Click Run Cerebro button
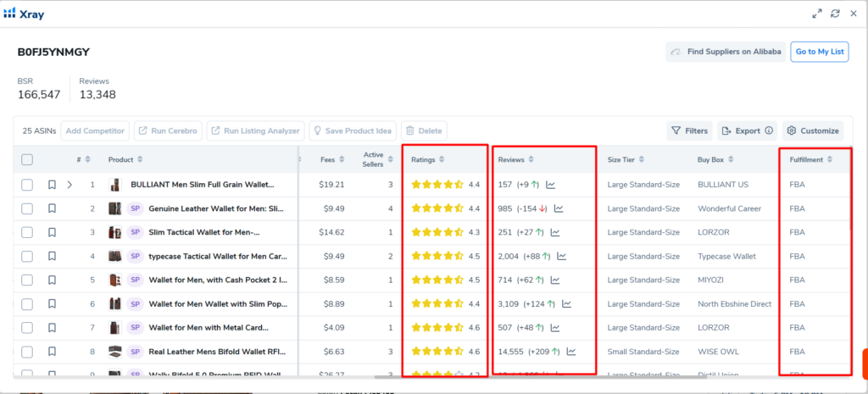Viewport: 868px width, 394px height. click(x=169, y=131)
